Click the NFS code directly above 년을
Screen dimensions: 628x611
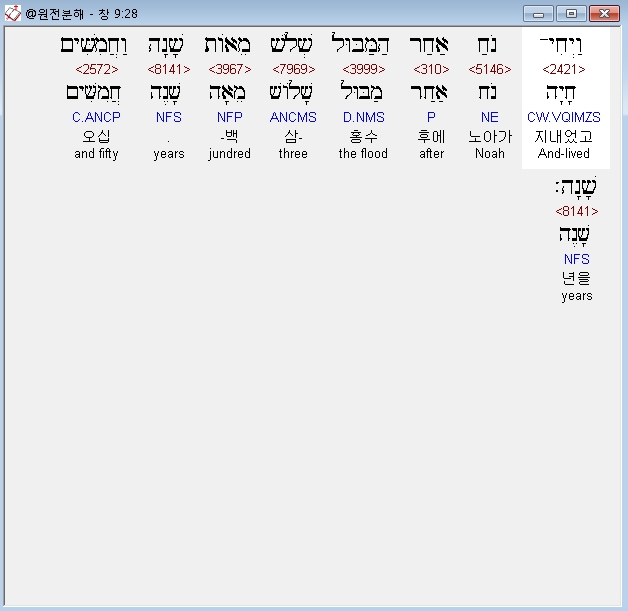(x=576, y=259)
